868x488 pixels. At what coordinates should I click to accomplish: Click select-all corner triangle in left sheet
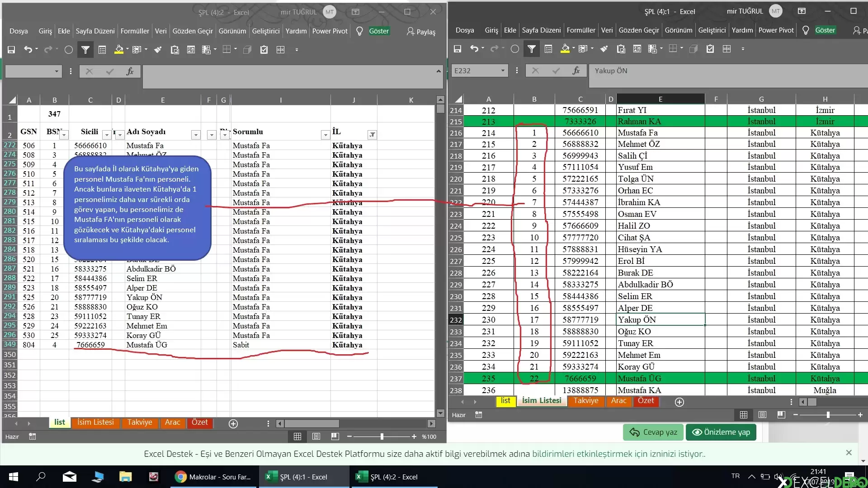point(12,100)
